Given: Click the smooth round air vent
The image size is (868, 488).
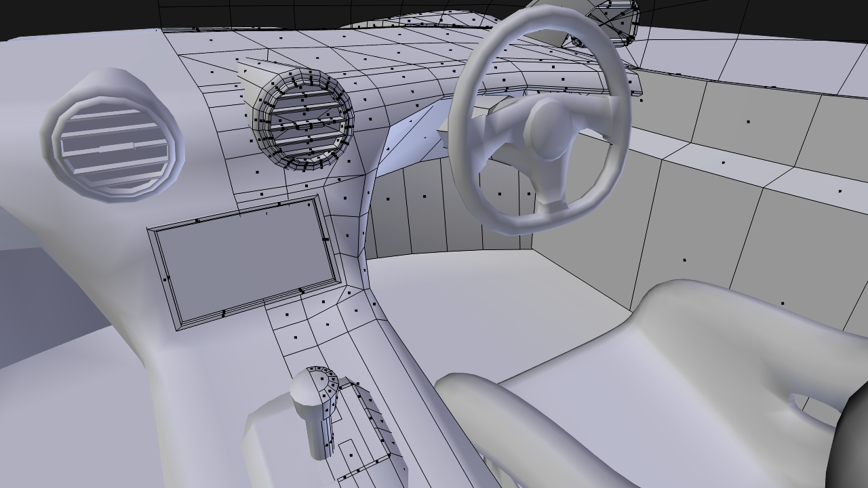Looking at the screenshot, I should click(x=113, y=136).
